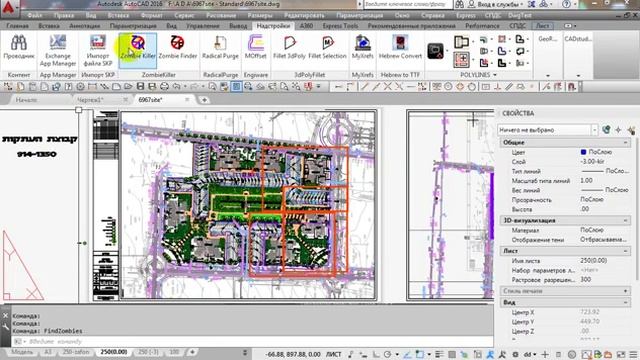Click the red grid icon in POLYLINES panel
Image resolution: width=640 pixels, height=360 pixels.
[x=461, y=60]
